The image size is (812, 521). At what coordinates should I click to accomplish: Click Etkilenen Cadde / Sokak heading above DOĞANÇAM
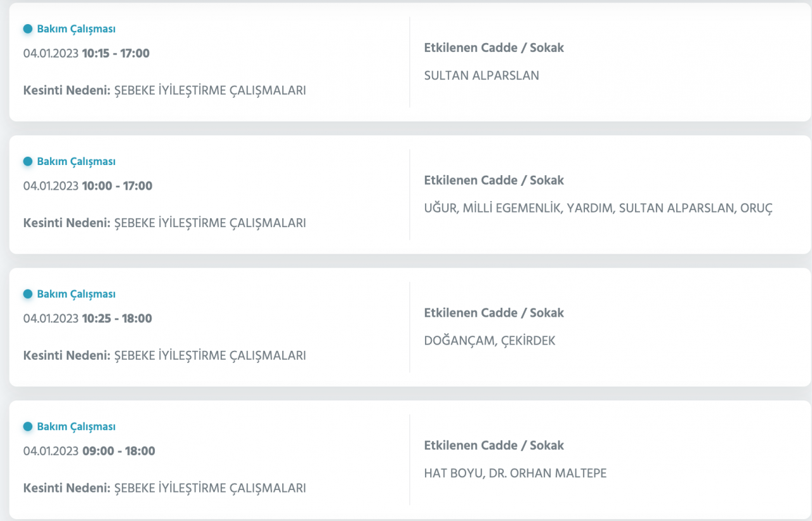(x=494, y=313)
